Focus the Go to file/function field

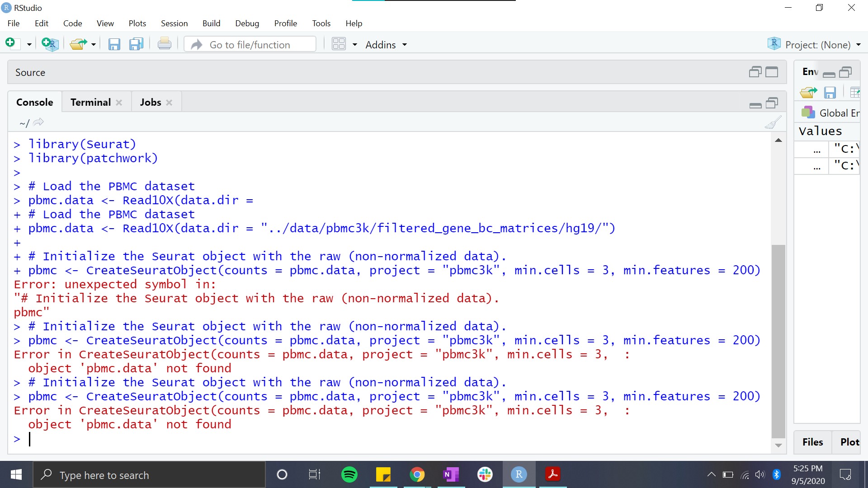click(250, 45)
